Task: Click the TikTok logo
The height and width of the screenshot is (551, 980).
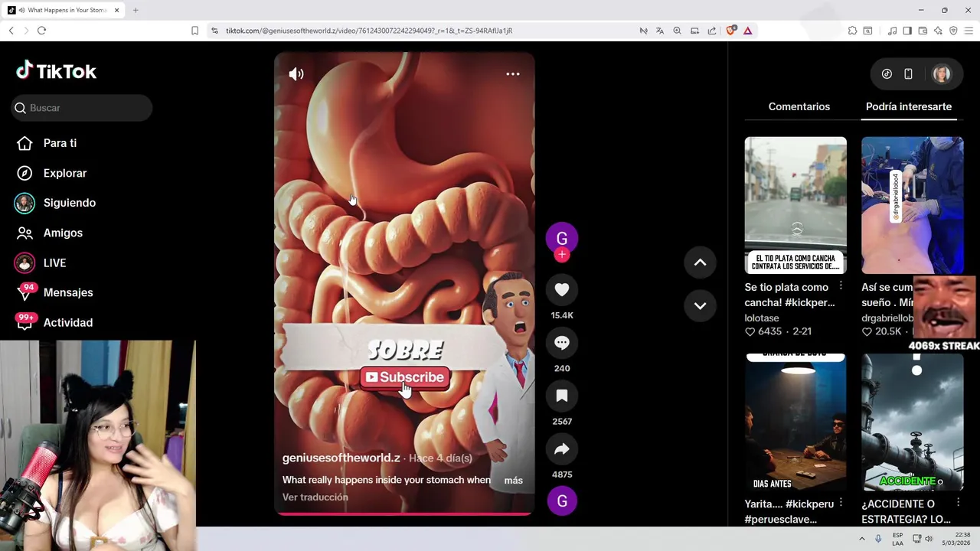Action: [x=56, y=71]
